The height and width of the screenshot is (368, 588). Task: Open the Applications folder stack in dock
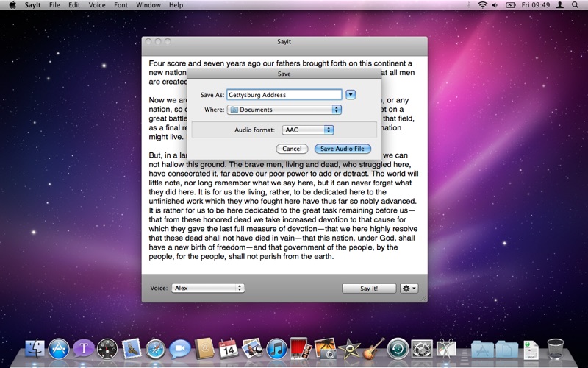482,349
